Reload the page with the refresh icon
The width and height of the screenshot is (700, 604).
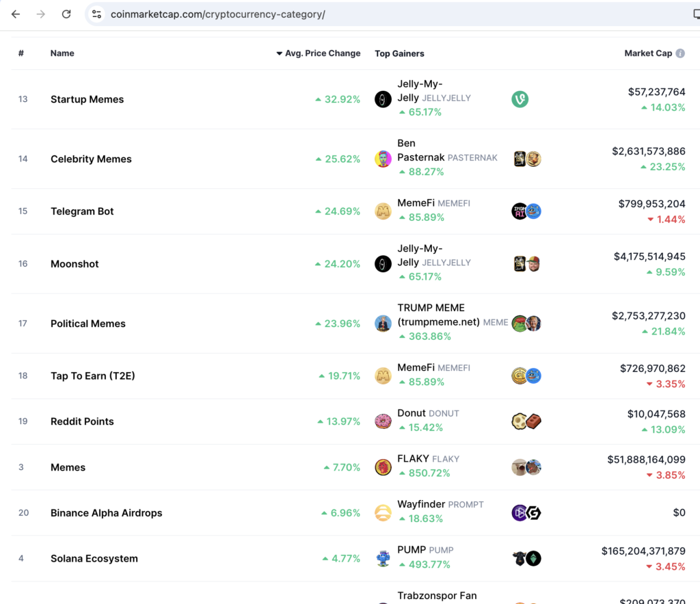click(66, 14)
